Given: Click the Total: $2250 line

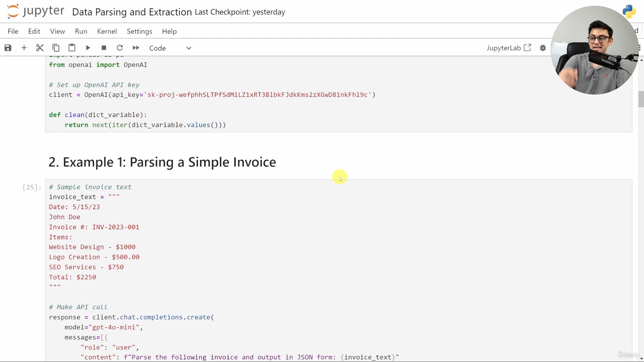Looking at the screenshot, I should coord(72,277).
